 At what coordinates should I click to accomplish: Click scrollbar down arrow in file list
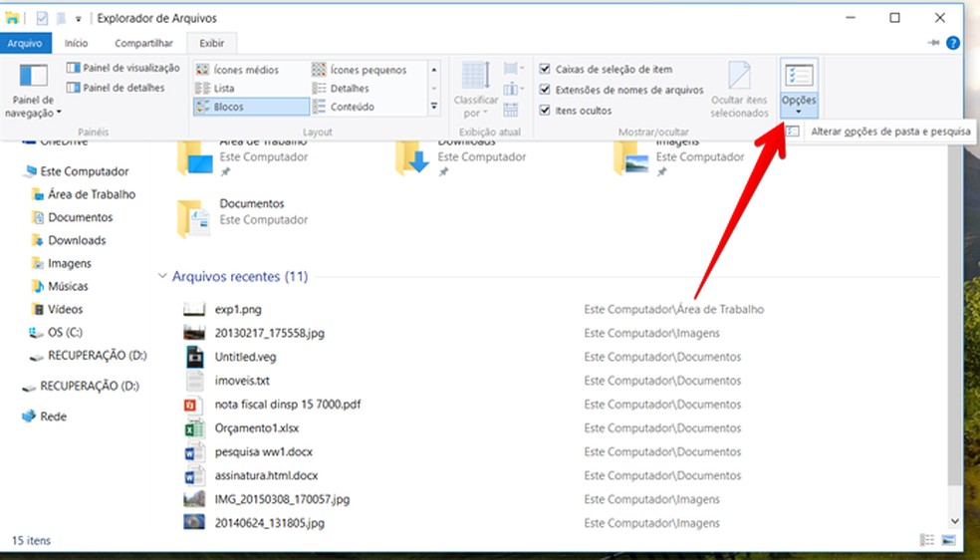pos(954,520)
